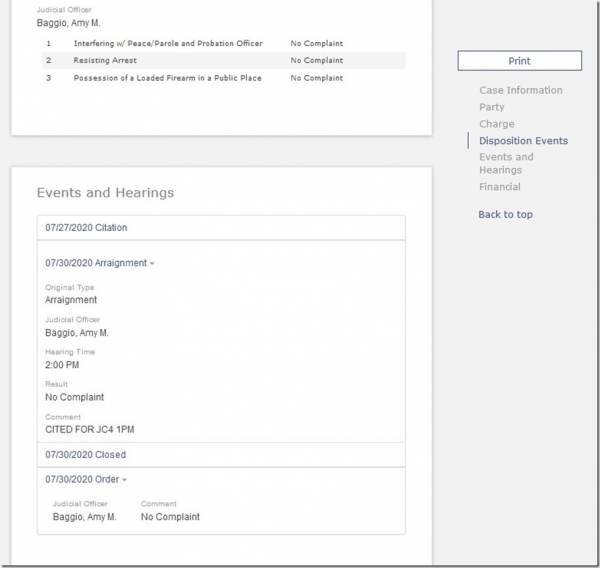Open the 07/30/2020 Closed event row
The image size is (600, 568).
pos(86,455)
